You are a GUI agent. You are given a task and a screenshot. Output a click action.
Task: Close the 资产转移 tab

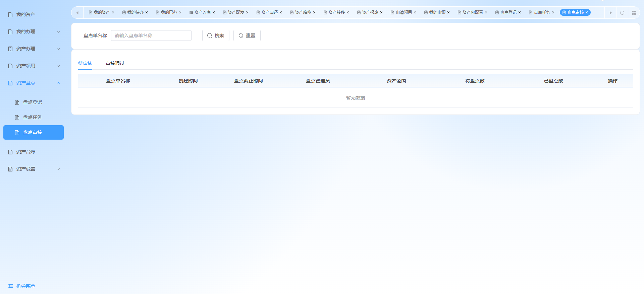pos(348,12)
